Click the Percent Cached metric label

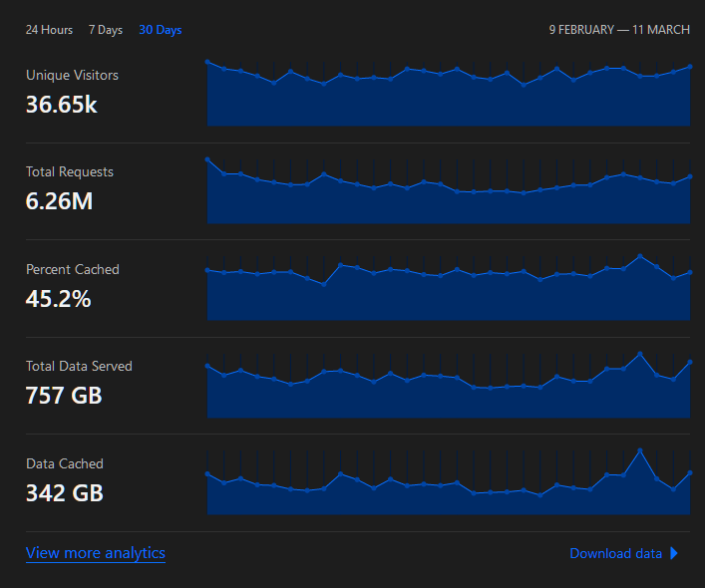(72, 269)
